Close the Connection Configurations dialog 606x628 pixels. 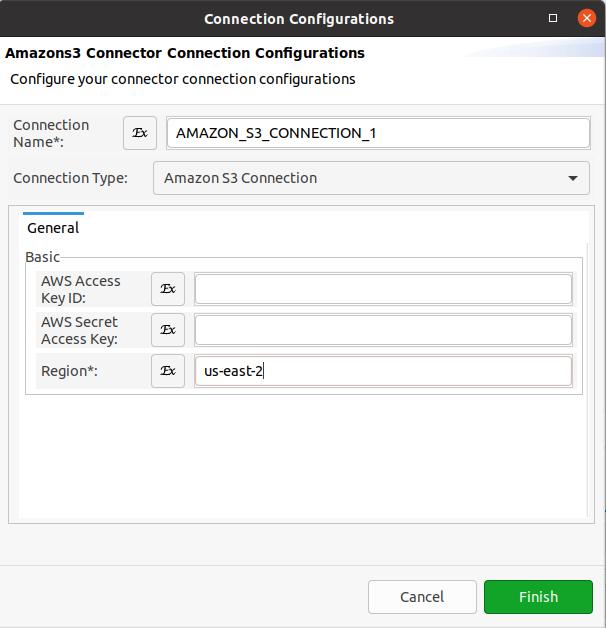pos(587,18)
